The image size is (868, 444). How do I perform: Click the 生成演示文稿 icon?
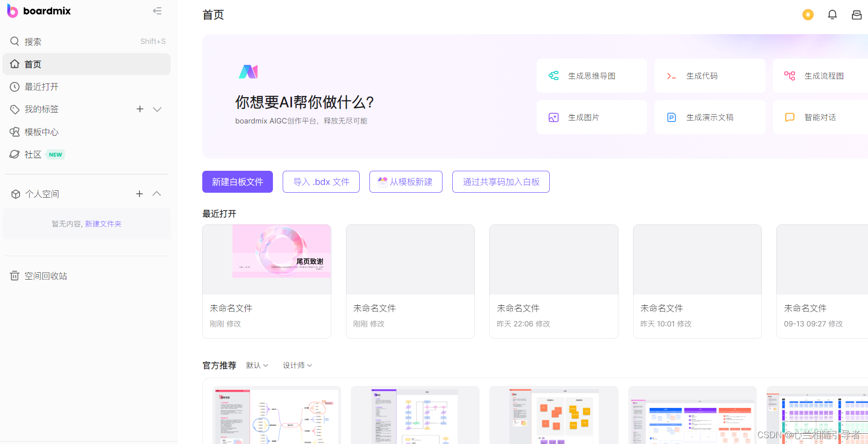point(672,117)
